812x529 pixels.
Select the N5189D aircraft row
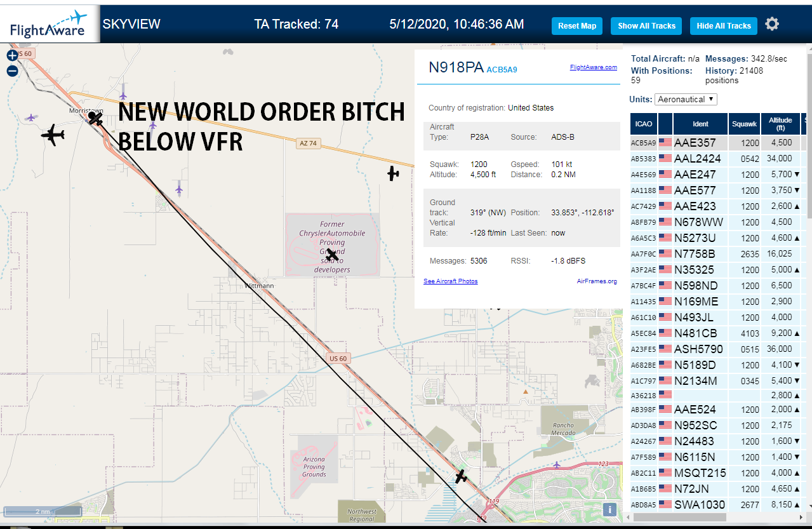pos(718,365)
